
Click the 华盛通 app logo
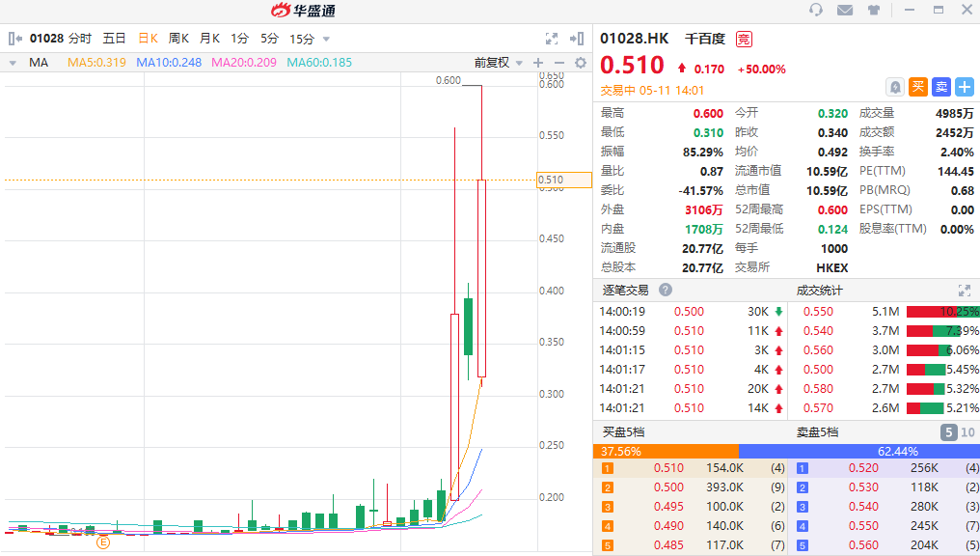[304, 10]
